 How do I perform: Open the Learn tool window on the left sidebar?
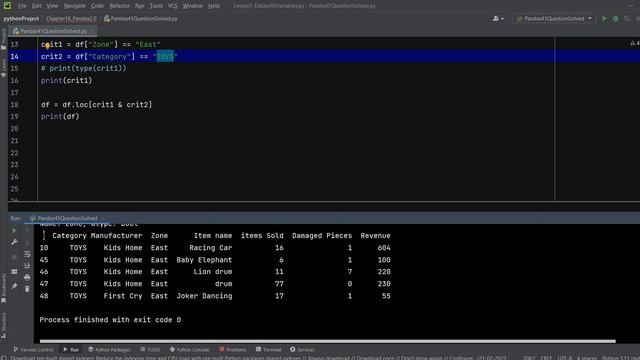4,67
